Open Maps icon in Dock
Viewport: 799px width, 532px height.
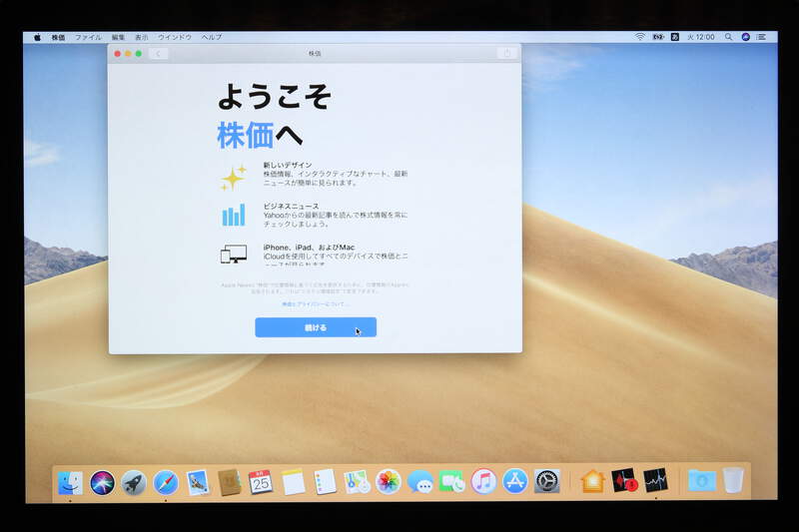(357, 482)
